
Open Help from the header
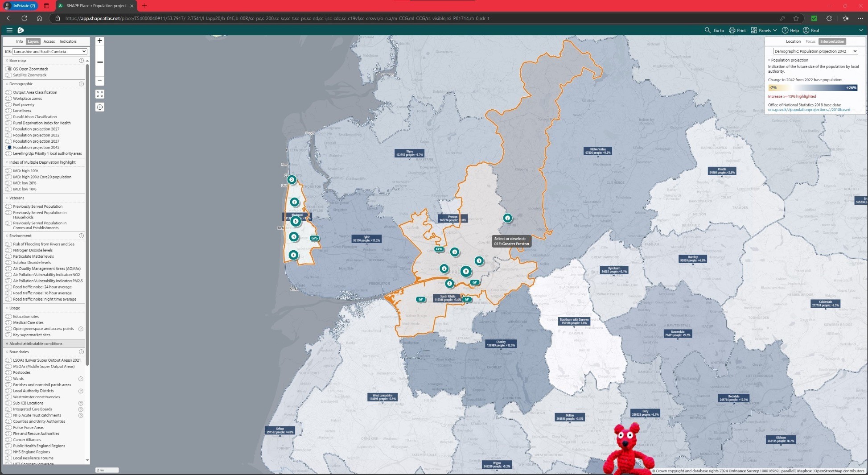[x=790, y=30]
